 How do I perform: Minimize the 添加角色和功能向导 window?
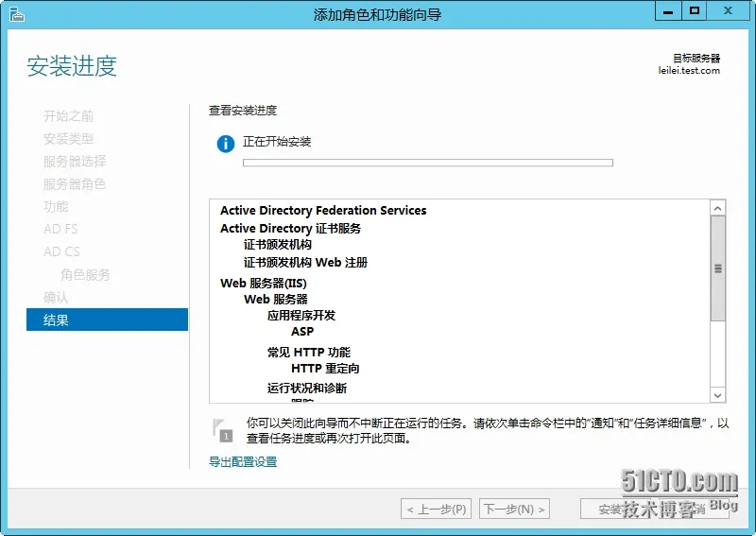[668, 11]
